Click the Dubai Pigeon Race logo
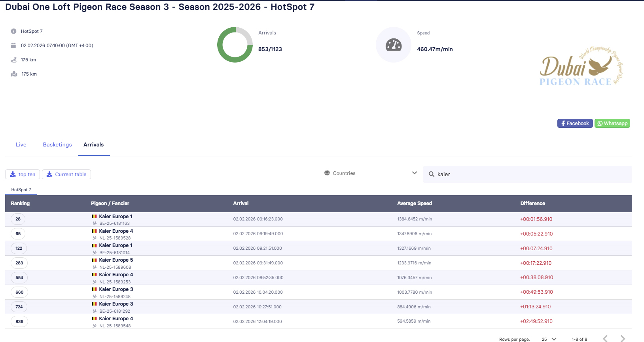The width and height of the screenshot is (644, 342). tap(581, 66)
